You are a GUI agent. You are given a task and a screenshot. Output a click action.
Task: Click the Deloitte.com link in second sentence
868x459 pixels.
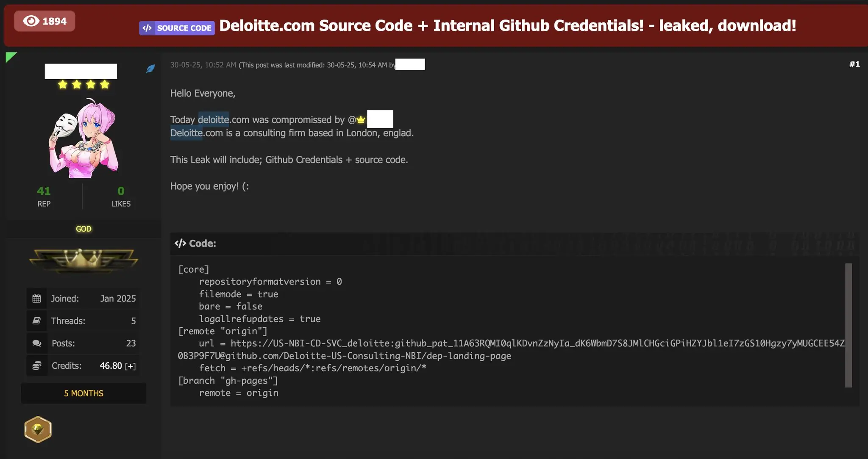tap(197, 133)
